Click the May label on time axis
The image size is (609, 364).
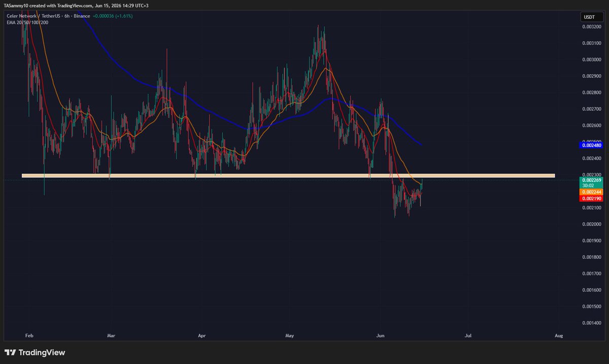tap(290, 336)
